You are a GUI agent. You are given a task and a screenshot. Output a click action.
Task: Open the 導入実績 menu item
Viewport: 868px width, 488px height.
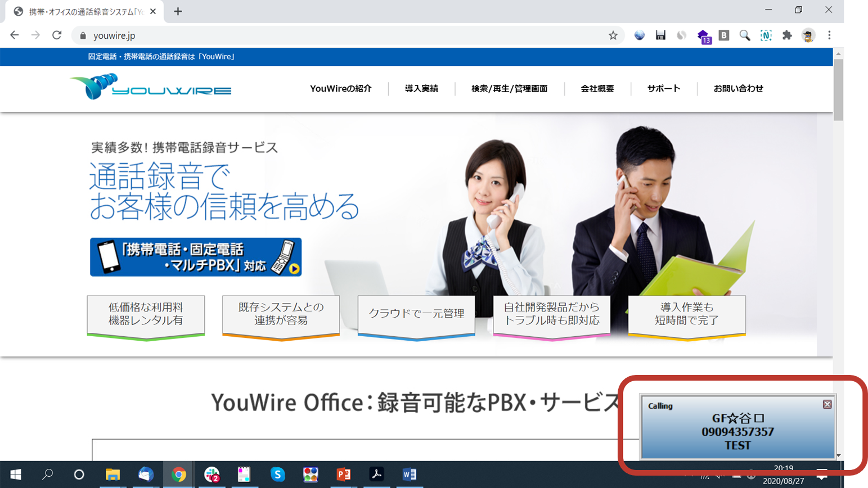click(x=421, y=89)
